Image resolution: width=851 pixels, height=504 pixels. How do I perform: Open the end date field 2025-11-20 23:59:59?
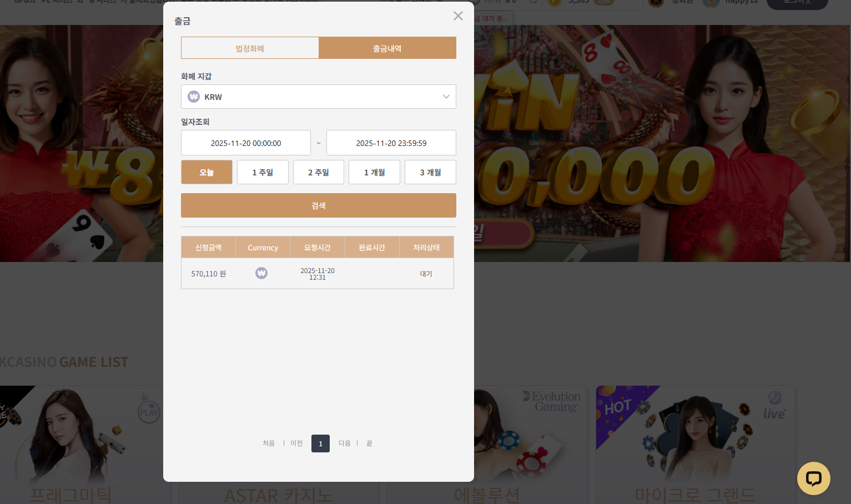tap(391, 143)
